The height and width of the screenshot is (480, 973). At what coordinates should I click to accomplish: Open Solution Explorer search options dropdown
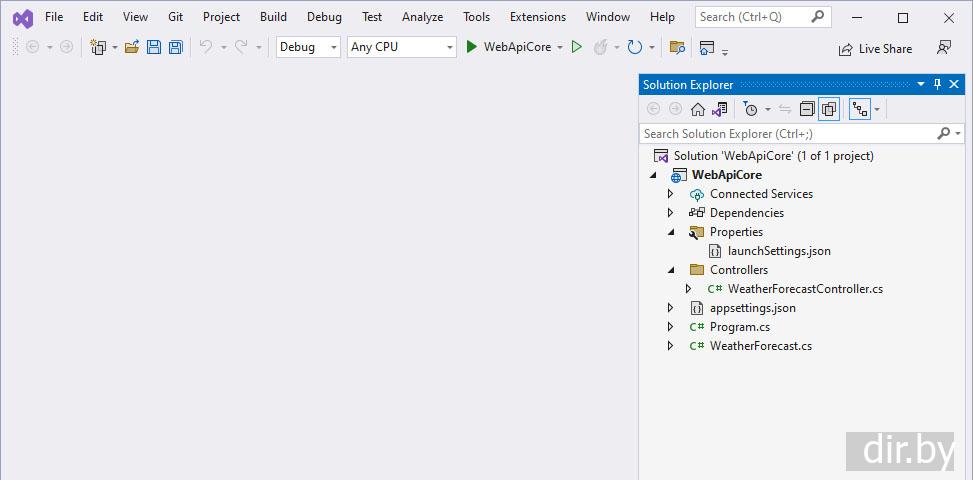(958, 134)
